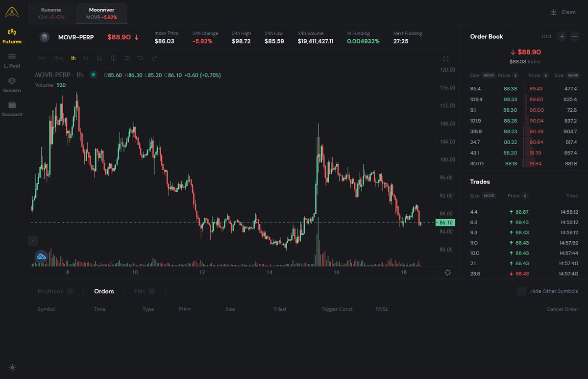Toggle light/dark theme sun icon
Image resolution: width=588 pixels, height=379 pixels.
point(12,367)
